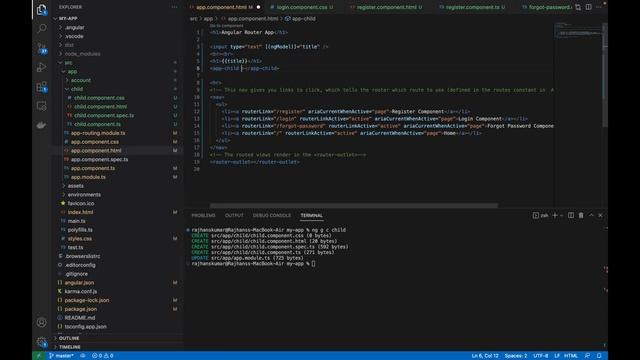Open the Explorer view in activity bar
This screenshot has width=640, height=360.
[42, 9]
